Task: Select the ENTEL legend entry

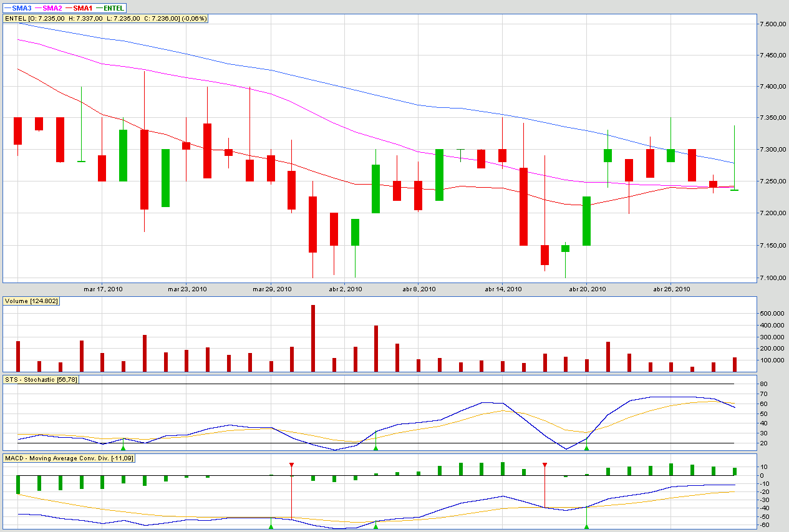Action: tap(109, 8)
